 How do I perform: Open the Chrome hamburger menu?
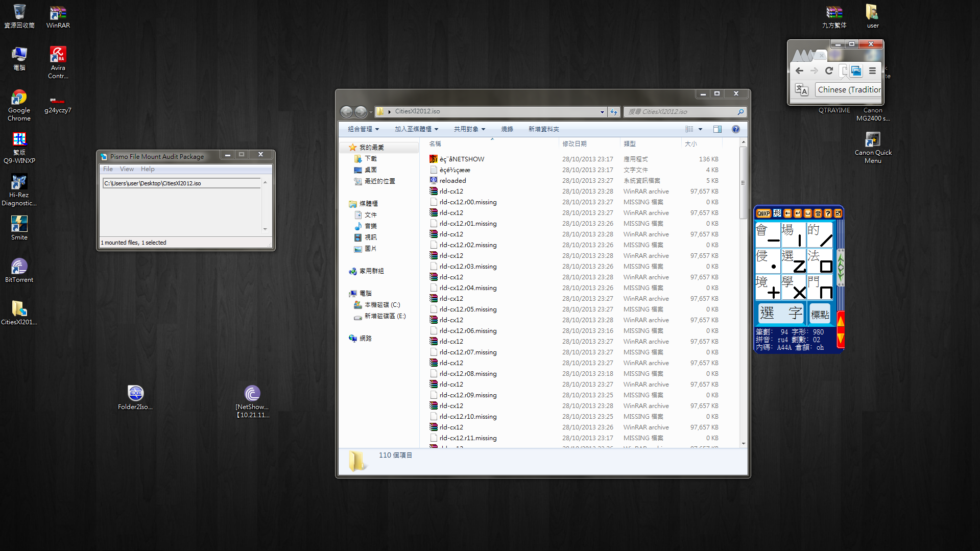[x=872, y=71]
